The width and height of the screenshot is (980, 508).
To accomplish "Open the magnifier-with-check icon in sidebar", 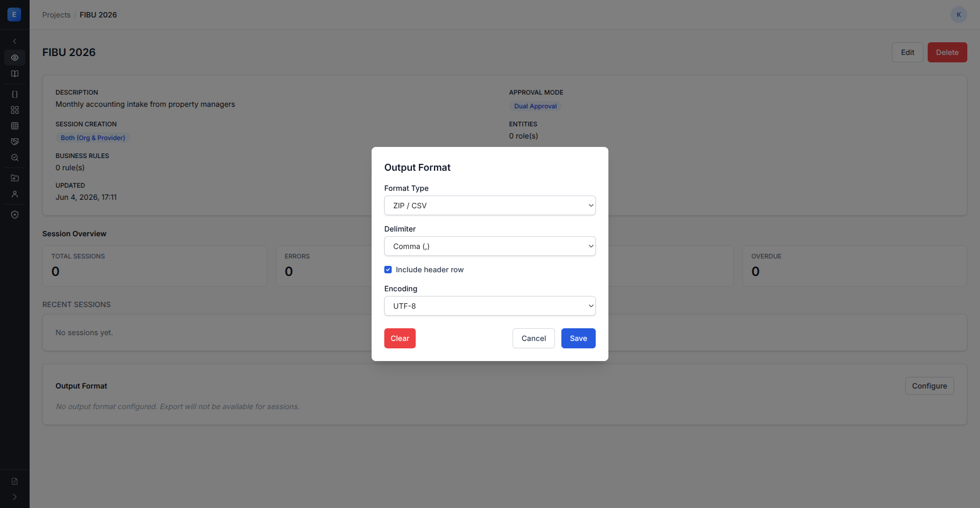I will point(15,158).
